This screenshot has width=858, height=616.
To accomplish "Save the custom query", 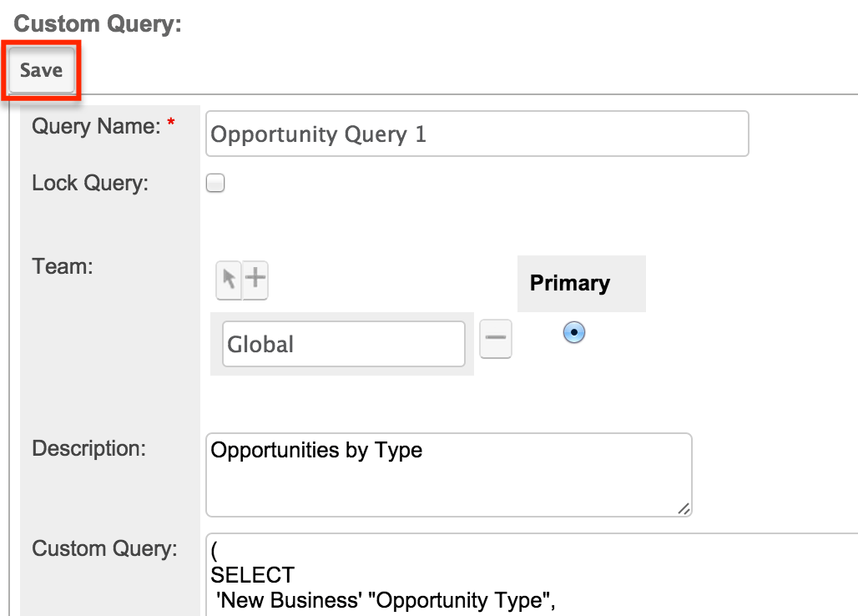I will click(x=40, y=70).
